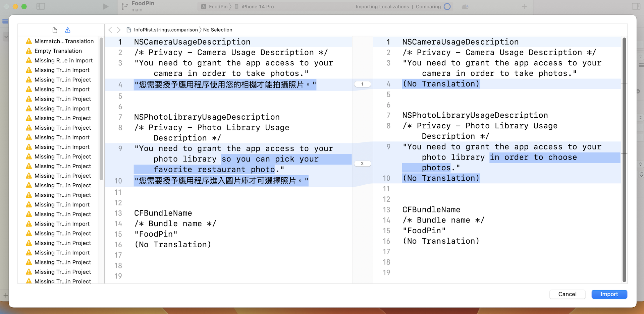Open the InfoPlist.strings.comparison breadcrumb

(166, 30)
